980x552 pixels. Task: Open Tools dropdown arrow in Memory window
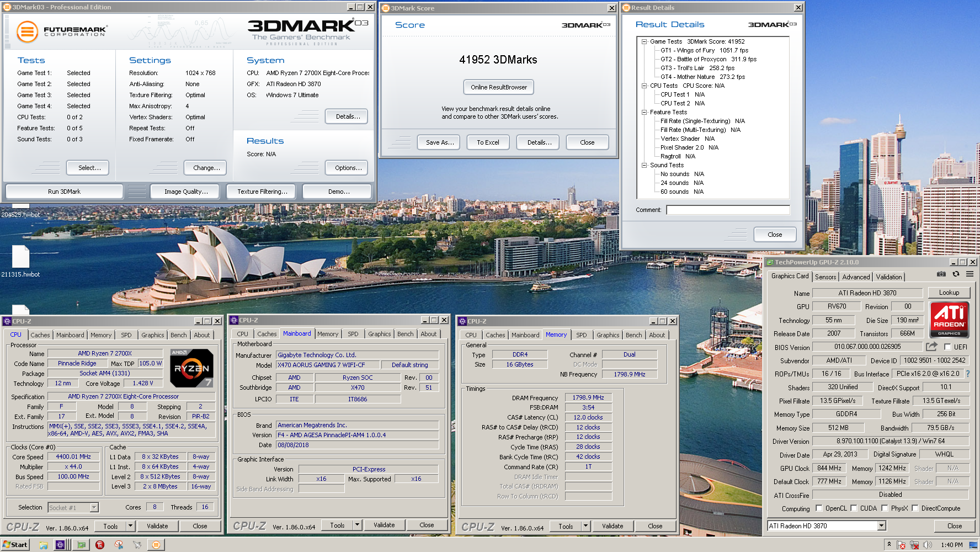coord(586,526)
